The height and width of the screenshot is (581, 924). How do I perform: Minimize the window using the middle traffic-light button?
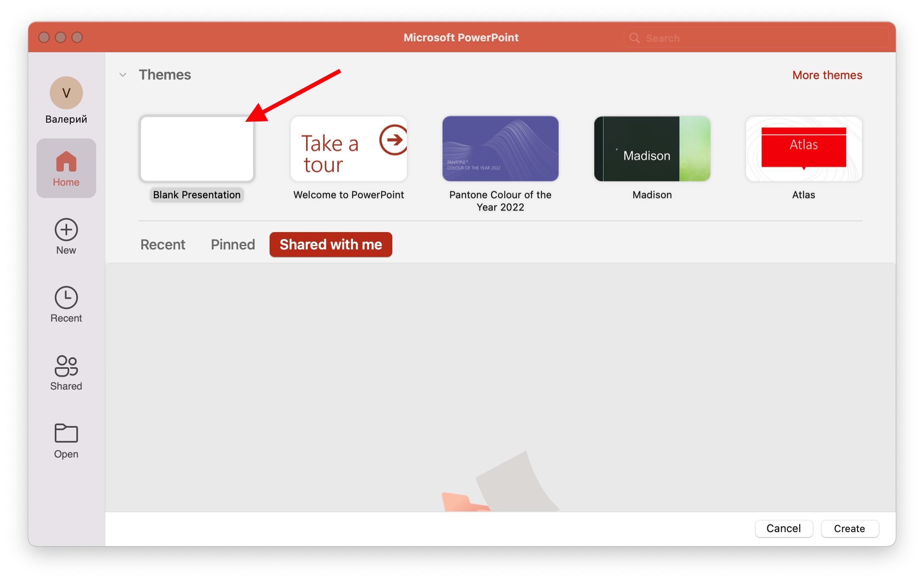pyautogui.click(x=61, y=37)
